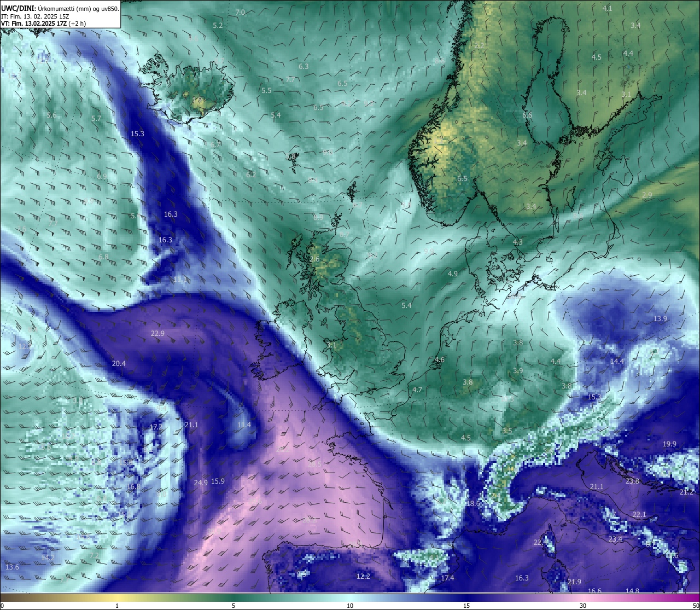The width and height of the screenshot is (700, 610).
Task: Select the 7.0 value at the top
Action: point(240,12)
